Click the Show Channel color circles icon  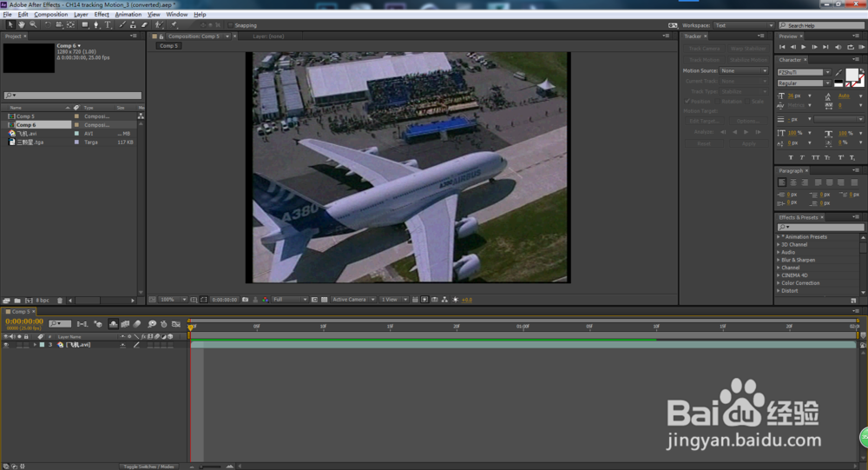tap(265, 300)
